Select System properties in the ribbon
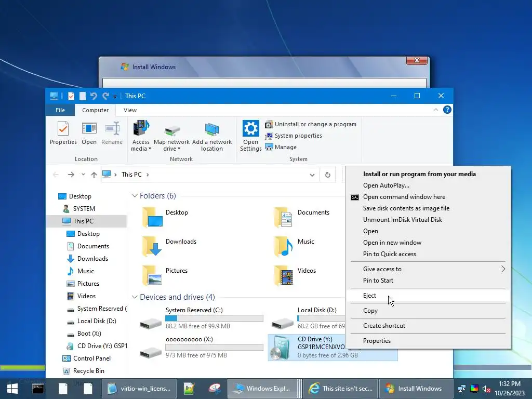This screenshot has height=399, width=532. pyautogui.click(x=294, y=136)
